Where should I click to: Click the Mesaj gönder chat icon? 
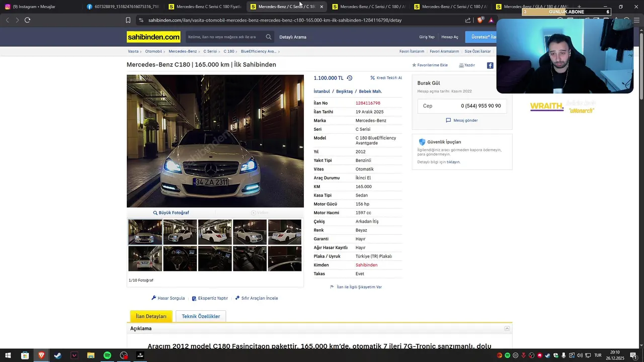pyautogui.click(x=448, y=120)
